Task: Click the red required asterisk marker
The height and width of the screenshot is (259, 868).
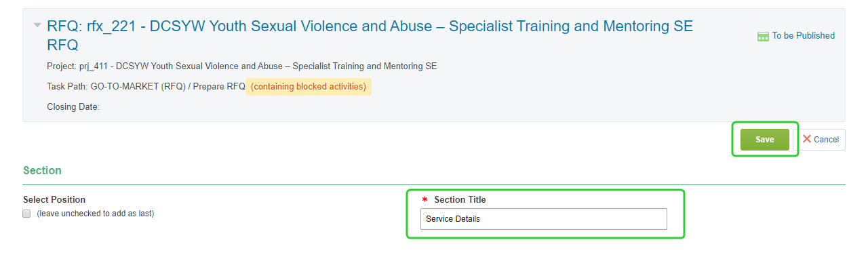Action: [425, 200]
